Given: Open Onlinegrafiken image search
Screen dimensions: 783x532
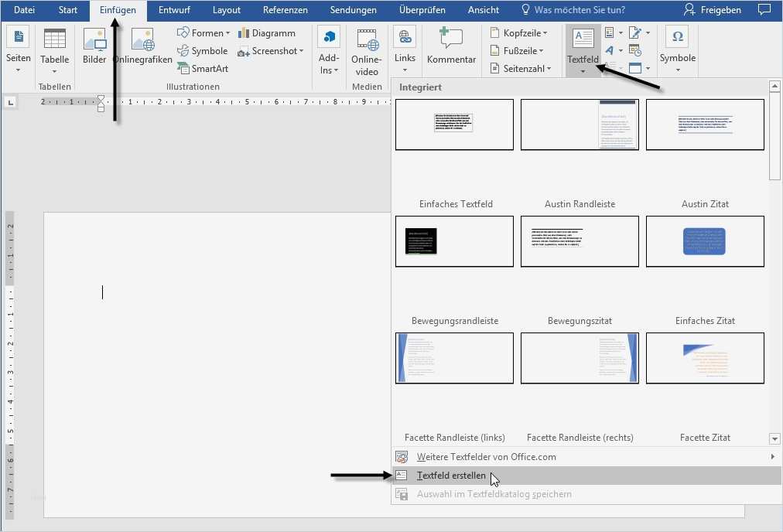Looking at the screenshot, I should 142,40.
